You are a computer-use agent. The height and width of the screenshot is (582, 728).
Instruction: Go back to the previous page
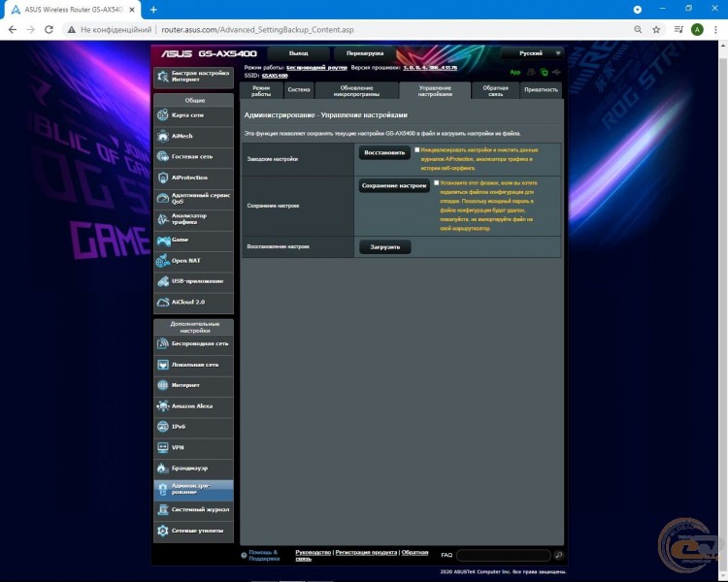pos(13,30)
